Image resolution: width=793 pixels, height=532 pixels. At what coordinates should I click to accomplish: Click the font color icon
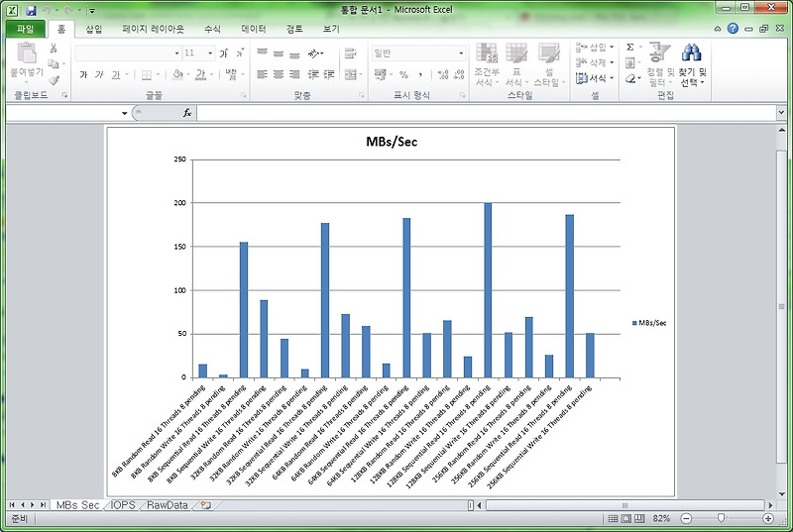click(x=200, y=74)
